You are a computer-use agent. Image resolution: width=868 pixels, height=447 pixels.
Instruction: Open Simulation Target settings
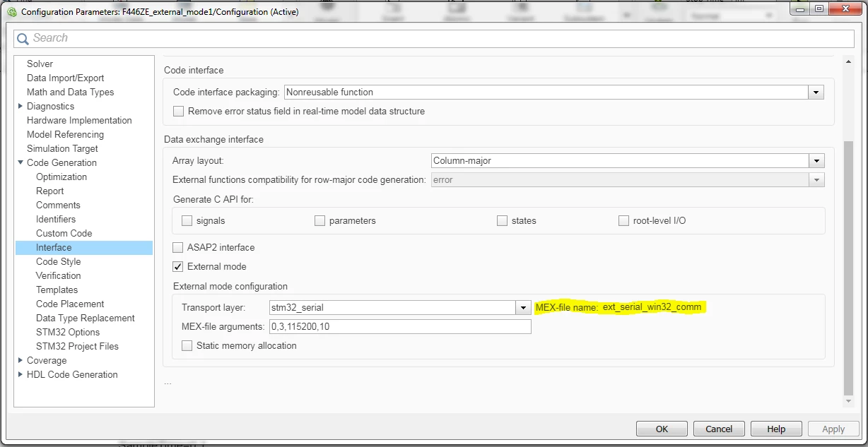pyautogui.click(x=62, y=148)
